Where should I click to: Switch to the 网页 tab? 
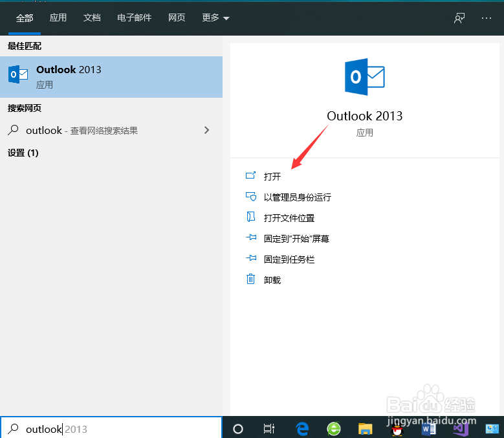pyautogui.click(x=177, y=17)
